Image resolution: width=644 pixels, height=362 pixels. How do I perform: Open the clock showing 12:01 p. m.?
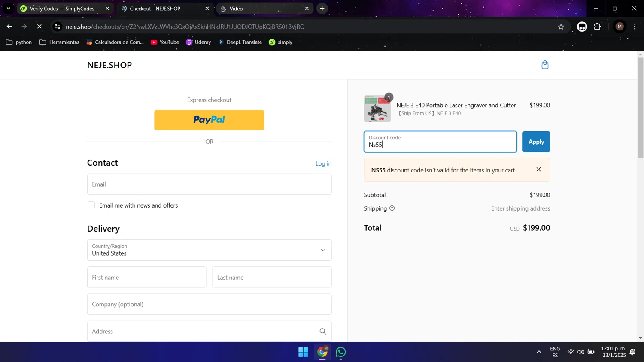[614, 352]
